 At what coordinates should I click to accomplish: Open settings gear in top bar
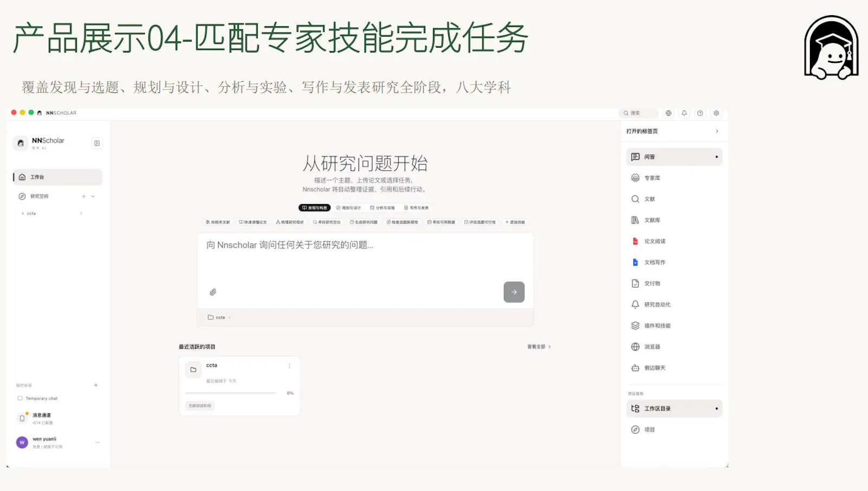716,113
